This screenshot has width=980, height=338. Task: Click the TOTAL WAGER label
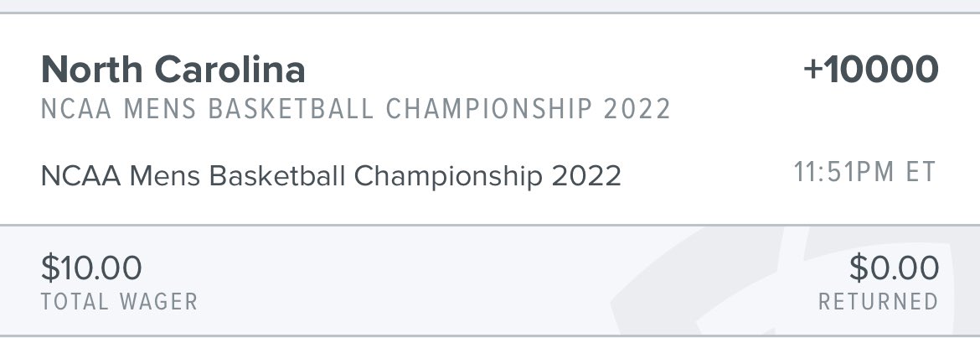click(119, 301)
